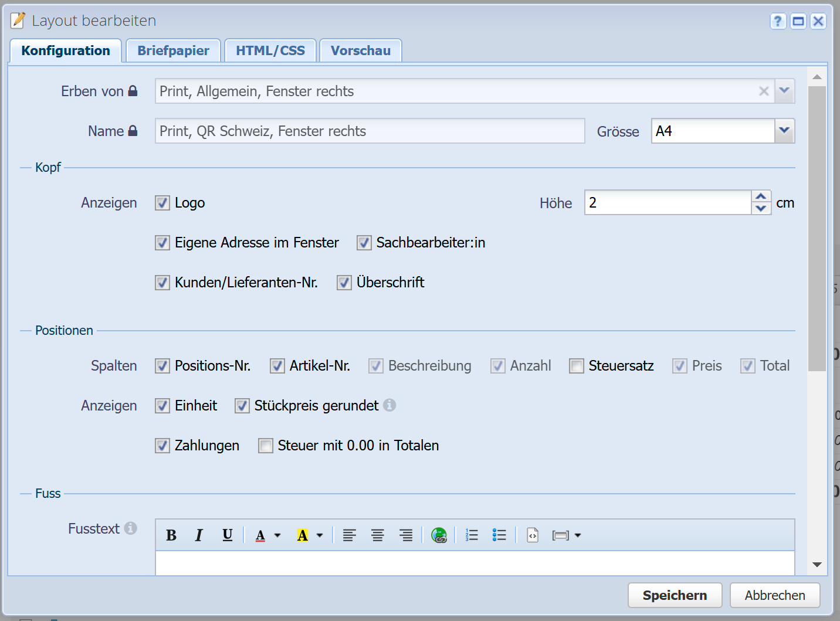Cancel with the Abbrechen button
Image resolution: width=840 pixels, height=621 pixels.
tap(774, 595)
